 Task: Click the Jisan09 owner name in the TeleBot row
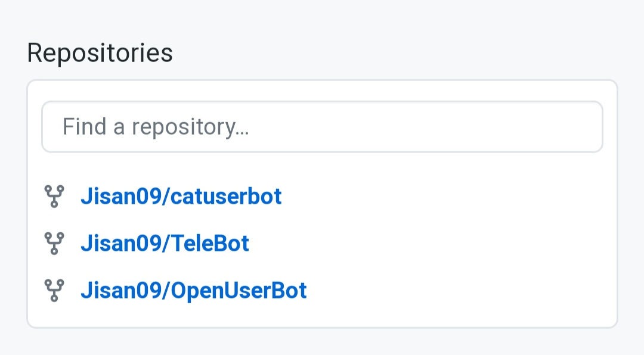tap(121, 243)
